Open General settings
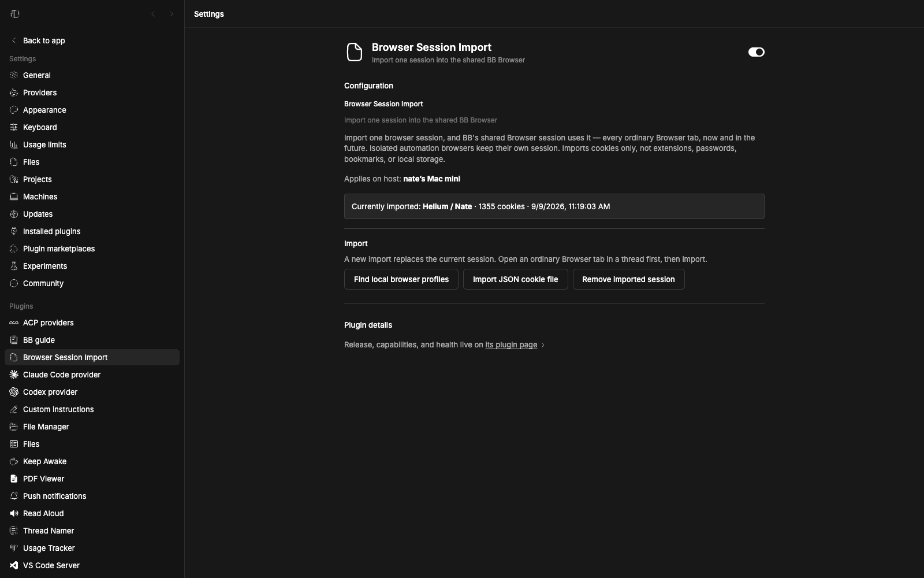The width and height of the screenshot is (924, 578). coord(92,75)
